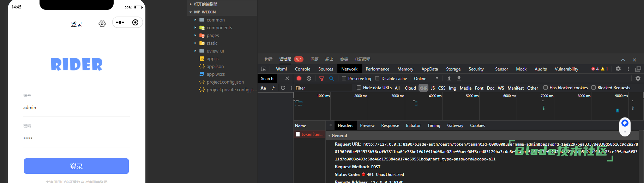Refresh the search results
The height and width of the screenshot is (183, 644).
[283, 88]
